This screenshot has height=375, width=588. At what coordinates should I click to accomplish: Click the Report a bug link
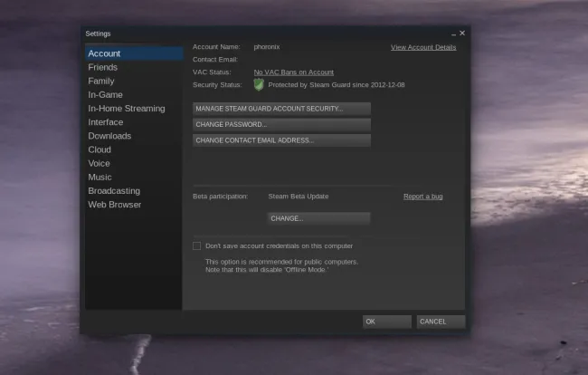[x=423, y=197]
